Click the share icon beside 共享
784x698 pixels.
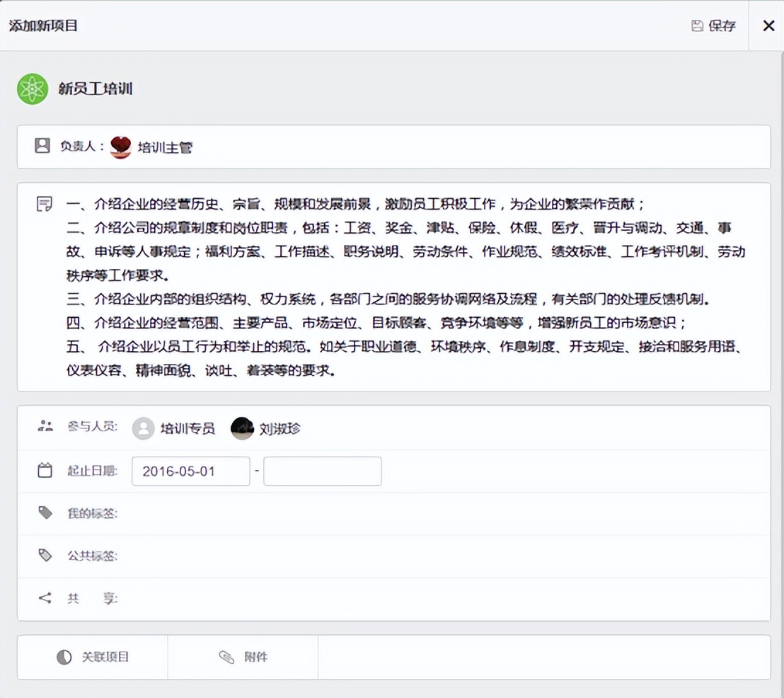[44, 598]
